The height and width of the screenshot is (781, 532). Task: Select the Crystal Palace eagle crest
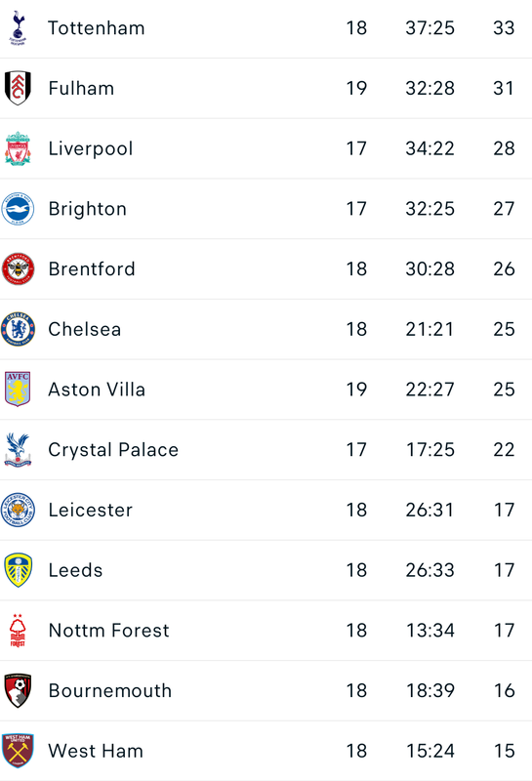click(18, 450)
